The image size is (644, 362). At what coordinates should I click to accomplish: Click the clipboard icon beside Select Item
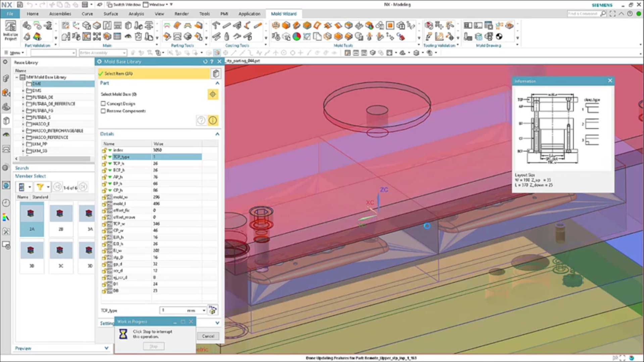[x=216, y=73]
